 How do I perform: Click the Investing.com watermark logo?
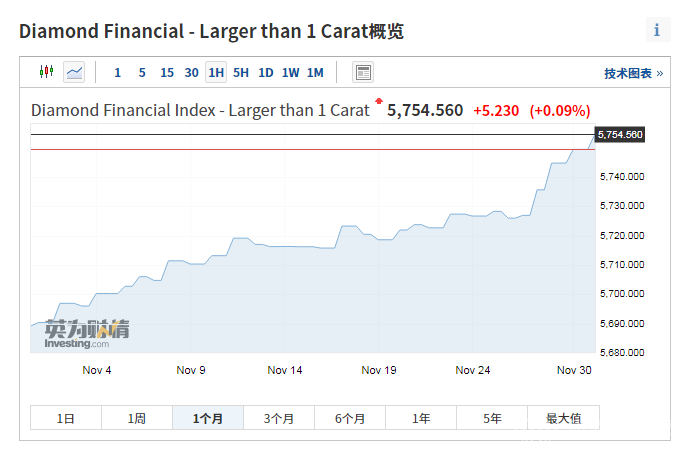[85, 334]
